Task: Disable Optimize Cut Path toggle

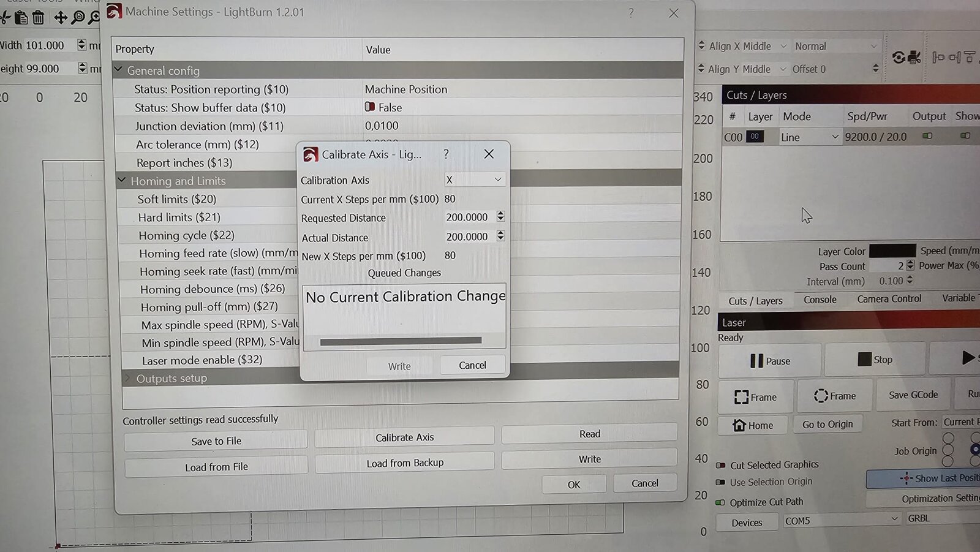Action: (x=720, y=502)
